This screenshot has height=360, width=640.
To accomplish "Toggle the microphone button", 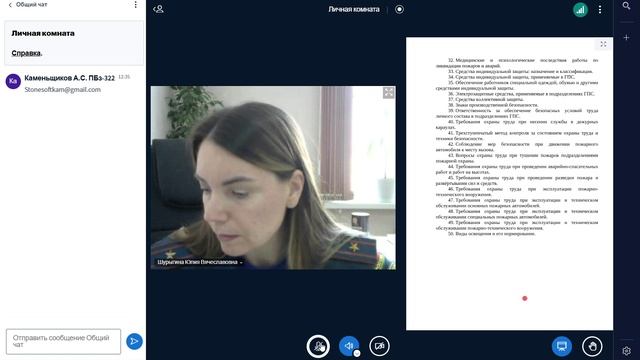I will point(318,346).
